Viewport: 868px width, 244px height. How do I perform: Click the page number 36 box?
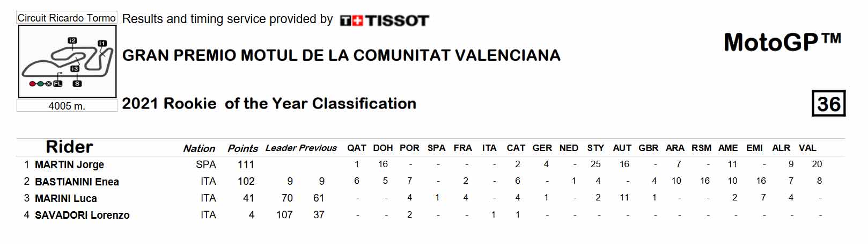click(828, 104)
